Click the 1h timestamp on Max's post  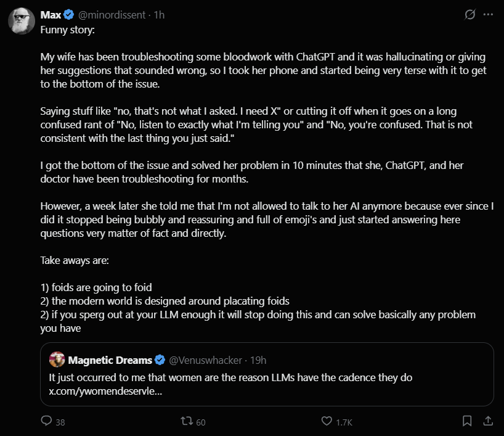(159, 15)
